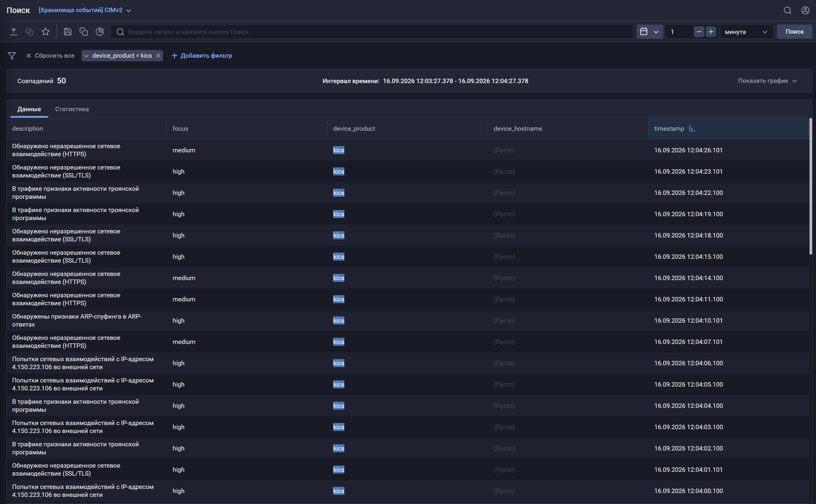Click the global search magnifier top right
816x504 pixels.
(x=787, y=10)
